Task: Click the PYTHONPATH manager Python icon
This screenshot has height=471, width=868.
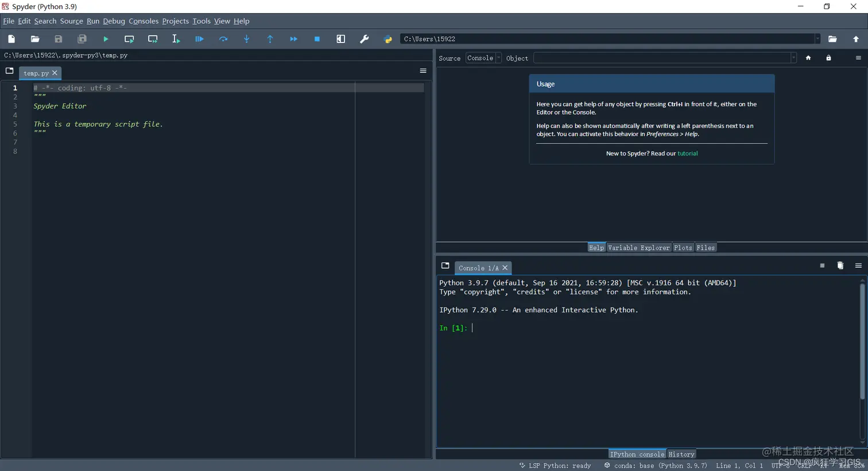Action: pos(387,39)
